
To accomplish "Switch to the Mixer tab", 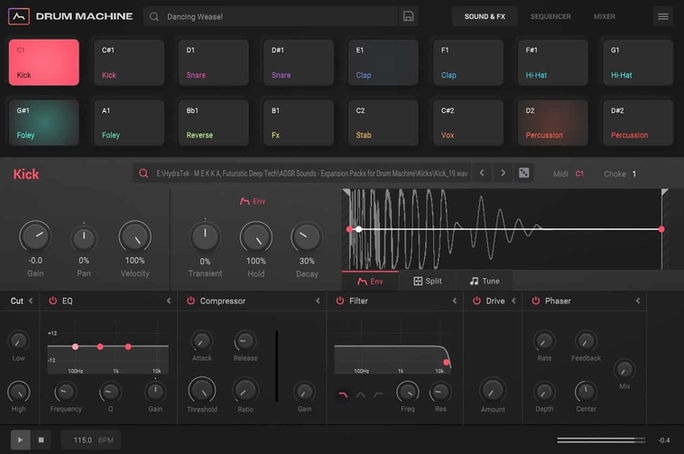I will 604,17.
